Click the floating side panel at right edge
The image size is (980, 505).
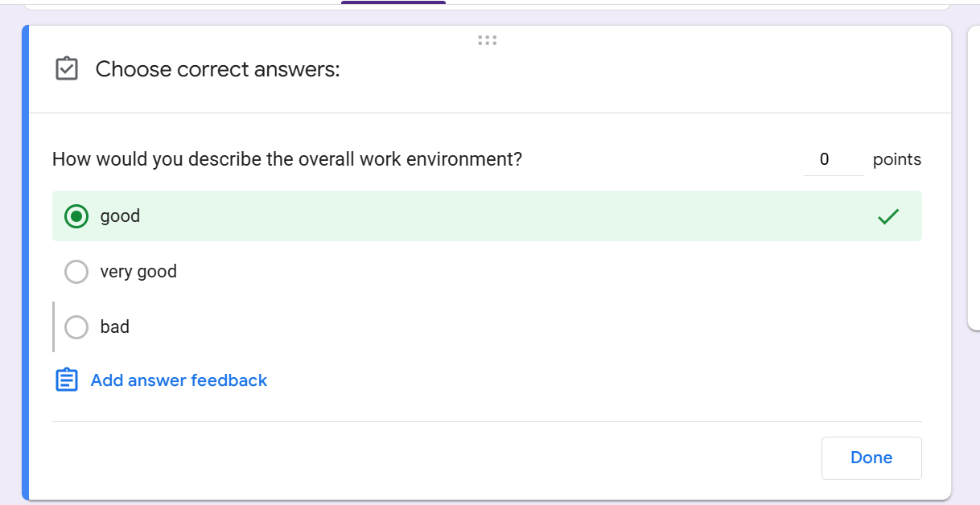click(974, 178)
